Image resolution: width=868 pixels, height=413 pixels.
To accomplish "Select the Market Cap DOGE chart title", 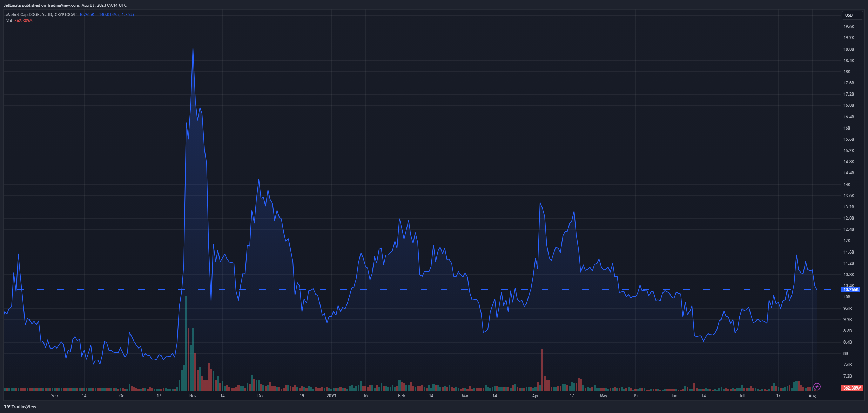I will [41, 15].
